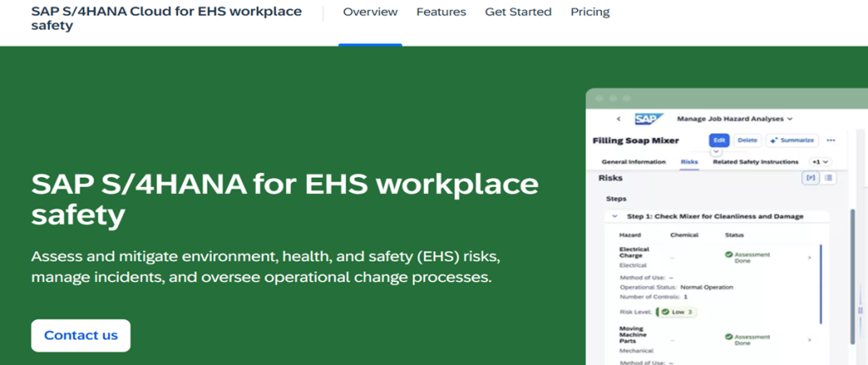The width and height of the screenshot is (868, 365).
Task: Open the three-dot more actions menu
Action: tap(831, 141)
